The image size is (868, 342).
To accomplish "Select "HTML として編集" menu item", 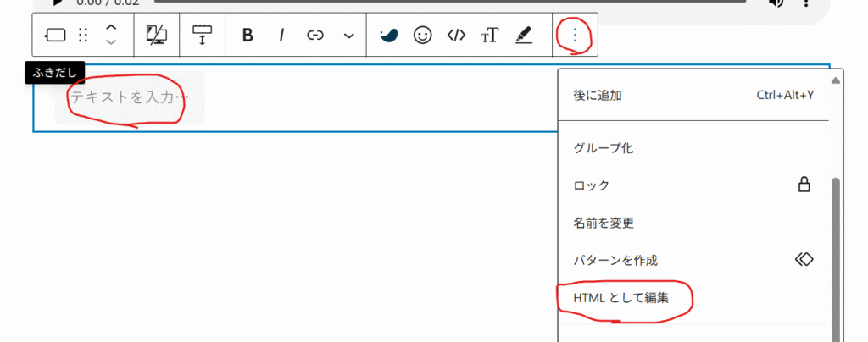I will point(620,297).
